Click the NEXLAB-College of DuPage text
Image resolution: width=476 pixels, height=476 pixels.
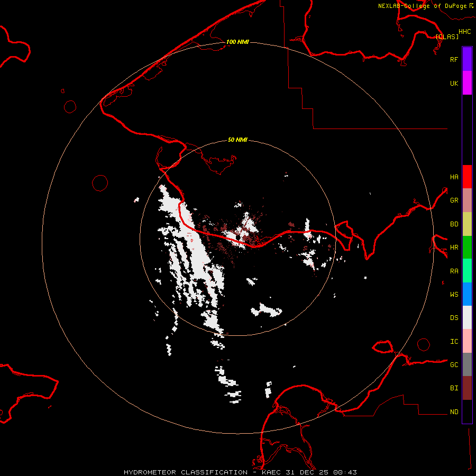[x=422, y=6]
